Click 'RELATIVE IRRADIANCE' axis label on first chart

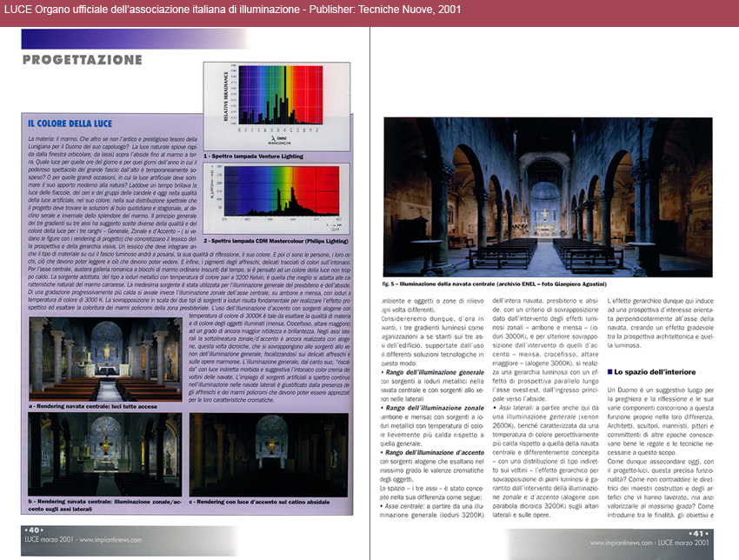(226, 97)
